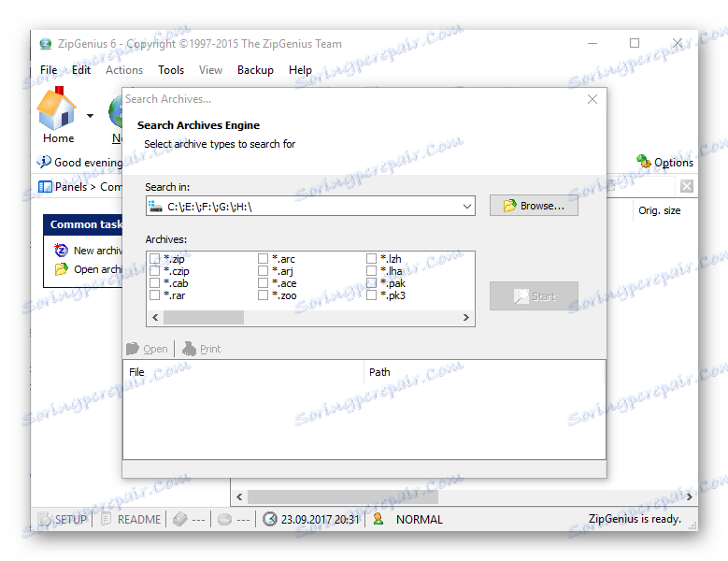
Task: Click the archives list scrollbar thumb
Action: 204,318
